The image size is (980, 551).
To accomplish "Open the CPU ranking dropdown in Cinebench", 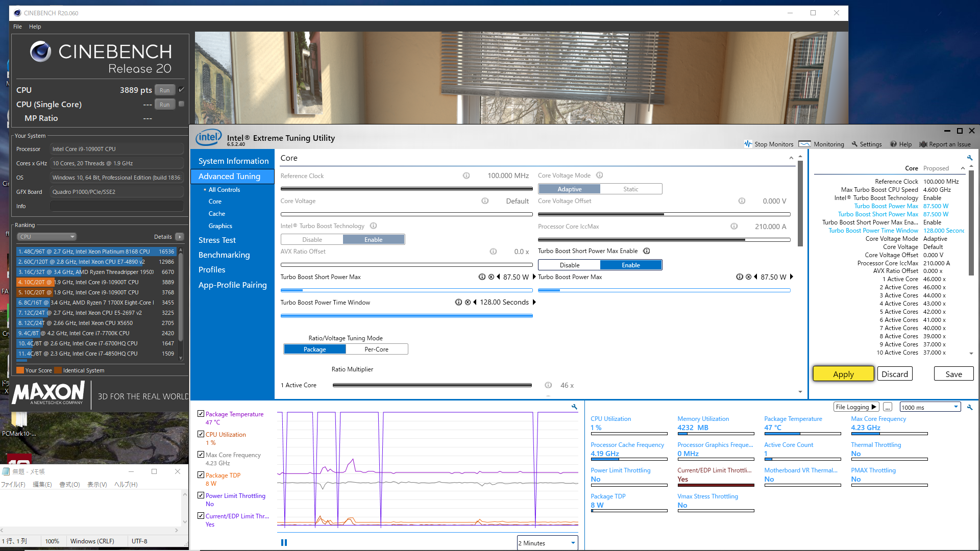I will [47, 237].
